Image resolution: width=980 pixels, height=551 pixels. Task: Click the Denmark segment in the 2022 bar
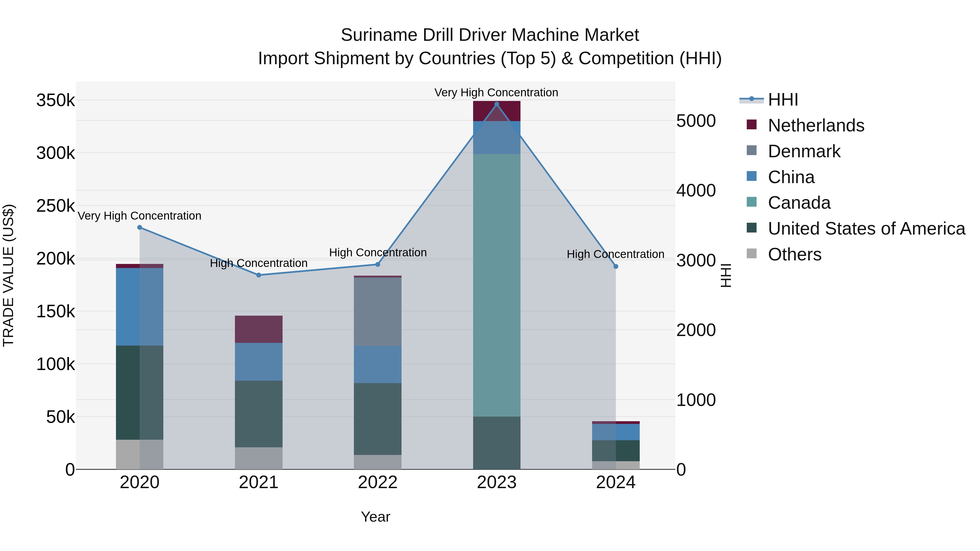(x=378, y=312)
